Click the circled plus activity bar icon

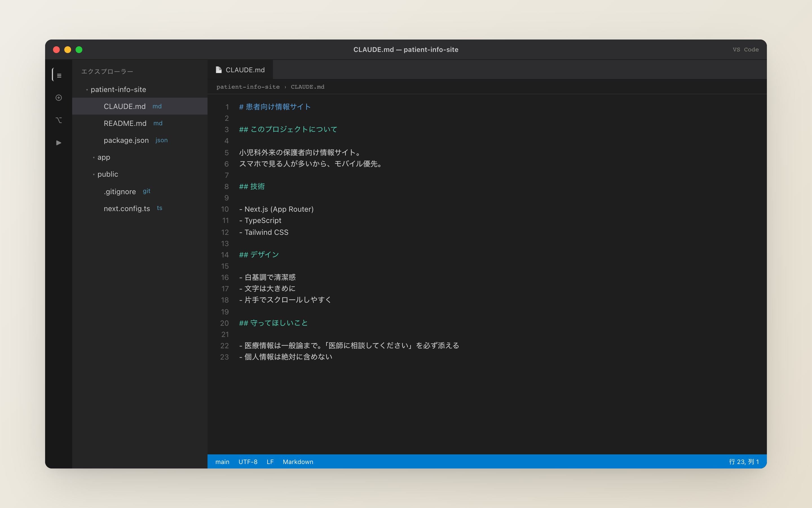click(x=59, y=98)
